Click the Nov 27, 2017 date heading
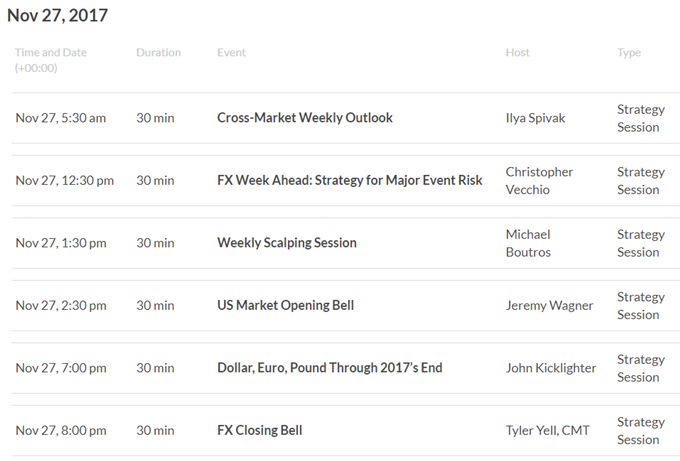680x461 pixels. click(x=57, y=16)
